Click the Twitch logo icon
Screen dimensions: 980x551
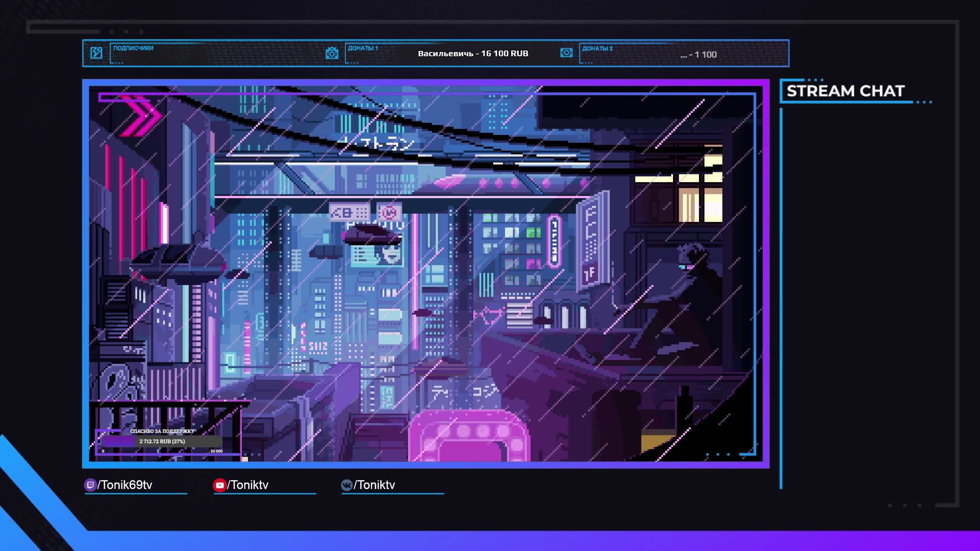pos(90,485)
